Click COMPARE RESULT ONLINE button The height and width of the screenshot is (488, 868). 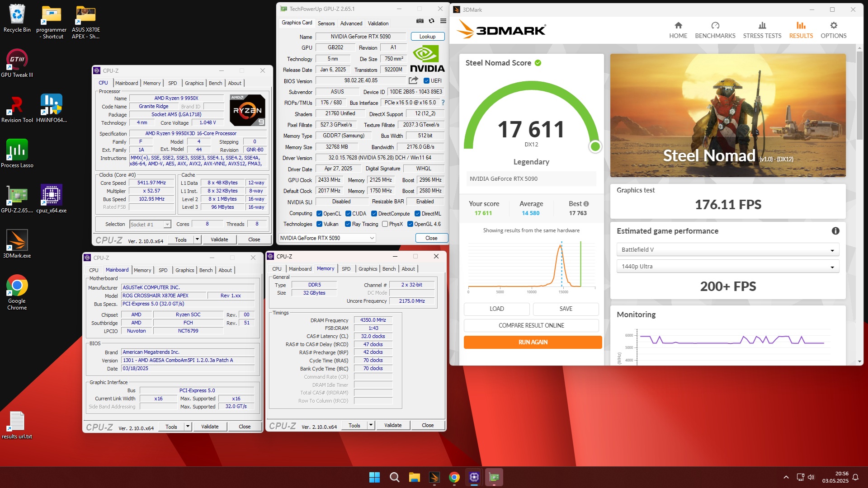[x=531, y=325]
